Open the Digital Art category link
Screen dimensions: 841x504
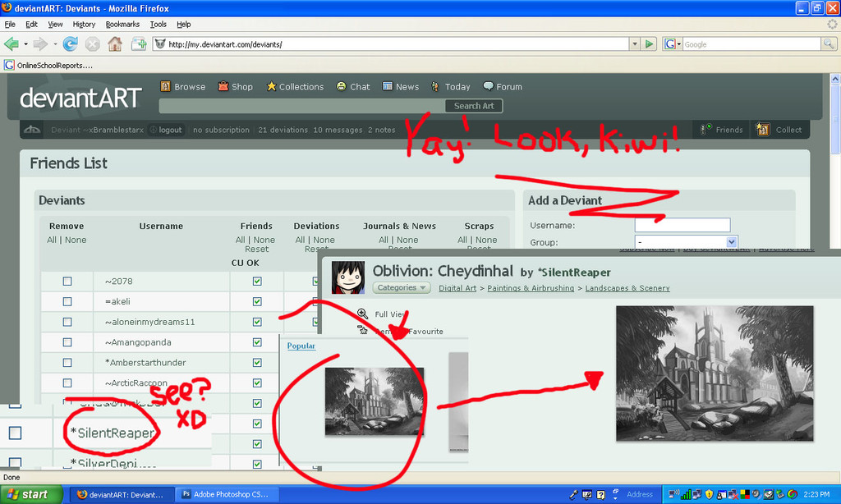click(x=457, y=288)
